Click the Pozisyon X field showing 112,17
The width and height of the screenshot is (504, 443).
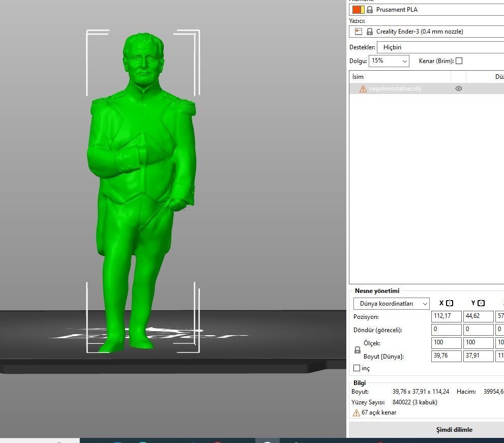point(446,316)
